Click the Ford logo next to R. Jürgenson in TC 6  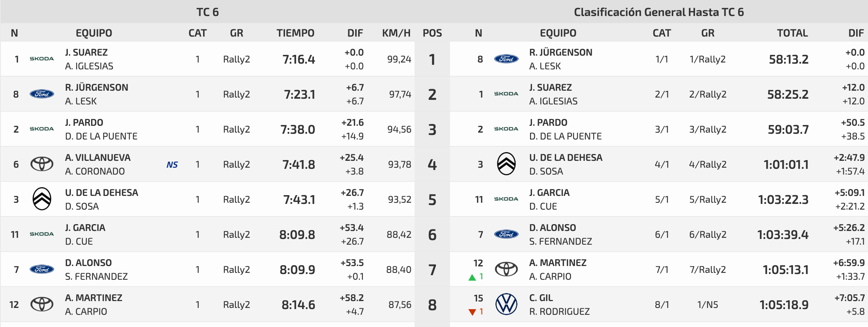(42, 94)
